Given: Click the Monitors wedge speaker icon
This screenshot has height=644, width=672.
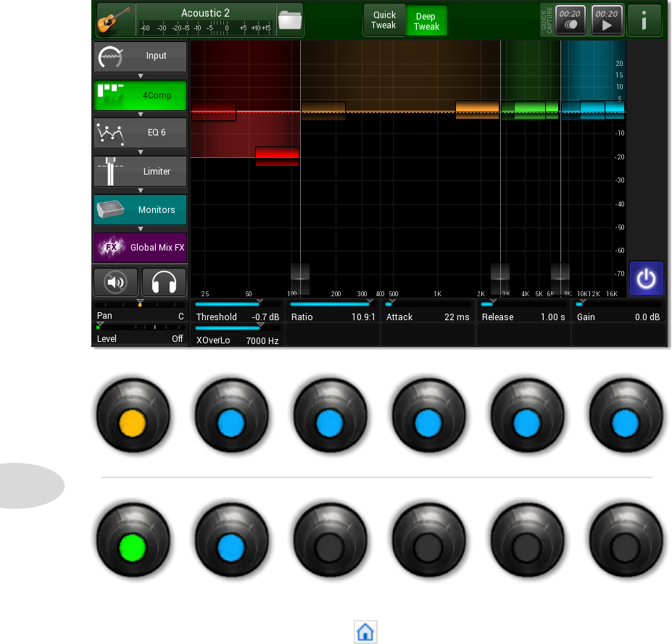Looking at the screenshot, I should coord(111,209).
